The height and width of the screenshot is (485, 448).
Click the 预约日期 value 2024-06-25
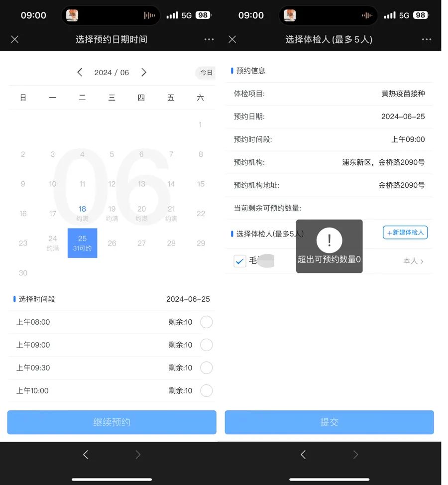point(403,117)
